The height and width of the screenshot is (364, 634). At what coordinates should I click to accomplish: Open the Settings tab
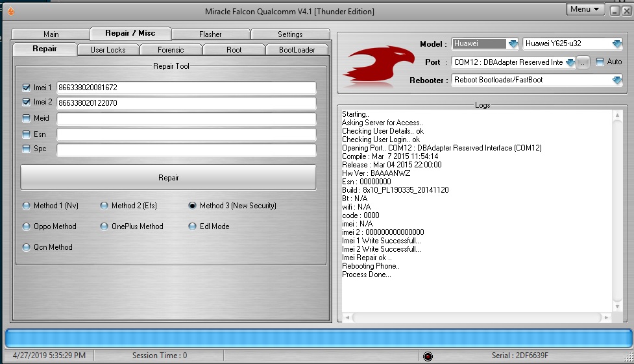coord(290,34)
